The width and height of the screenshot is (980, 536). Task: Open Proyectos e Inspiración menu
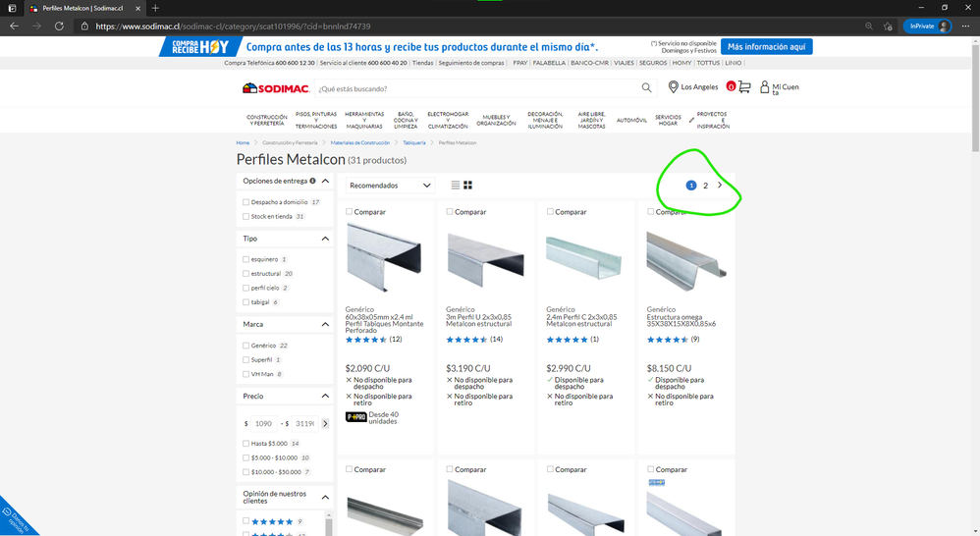tap(713, 120)
